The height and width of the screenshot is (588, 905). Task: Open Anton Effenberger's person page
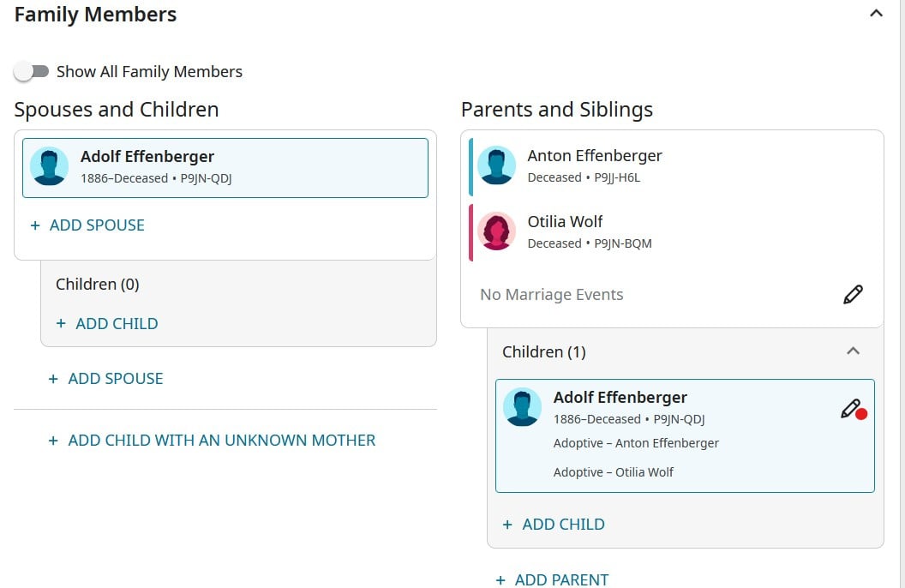(x=595, y=156)
